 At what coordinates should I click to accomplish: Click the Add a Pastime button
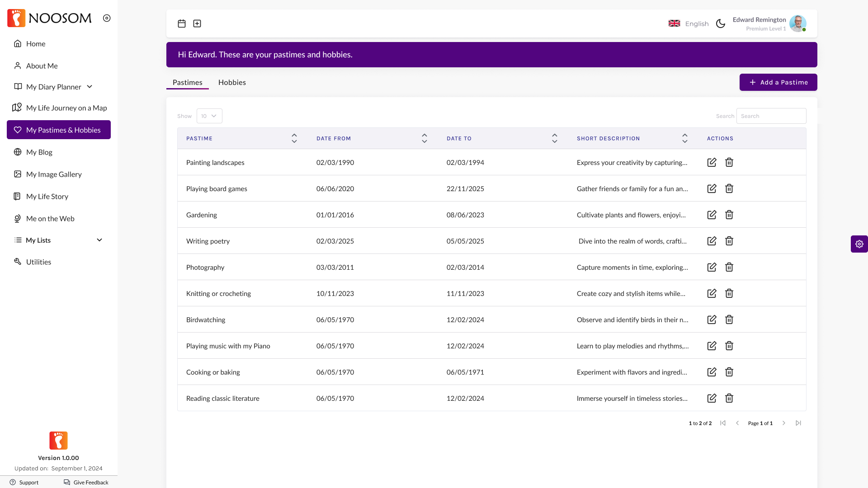pyautogui.click(x=778, y=82)
